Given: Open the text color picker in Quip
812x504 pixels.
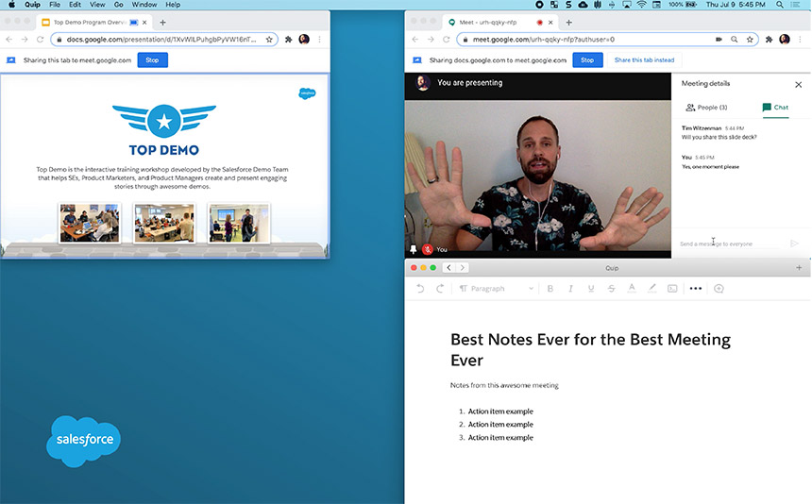Looking at the screenshot, I should point(632,289).
